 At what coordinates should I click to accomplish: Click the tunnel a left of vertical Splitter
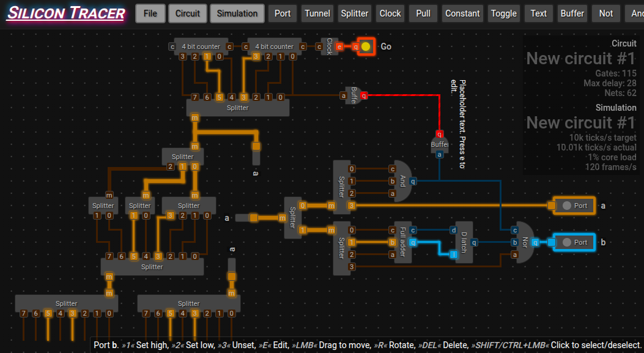[247, 218]
